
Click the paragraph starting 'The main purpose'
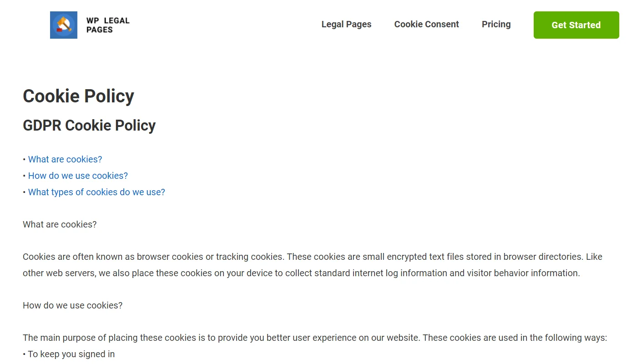point(314,338)
